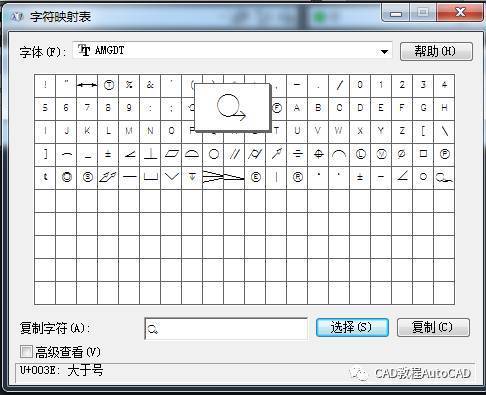
Task: Minimize the 字符映射表 window
Action: [x=396, y=13]
